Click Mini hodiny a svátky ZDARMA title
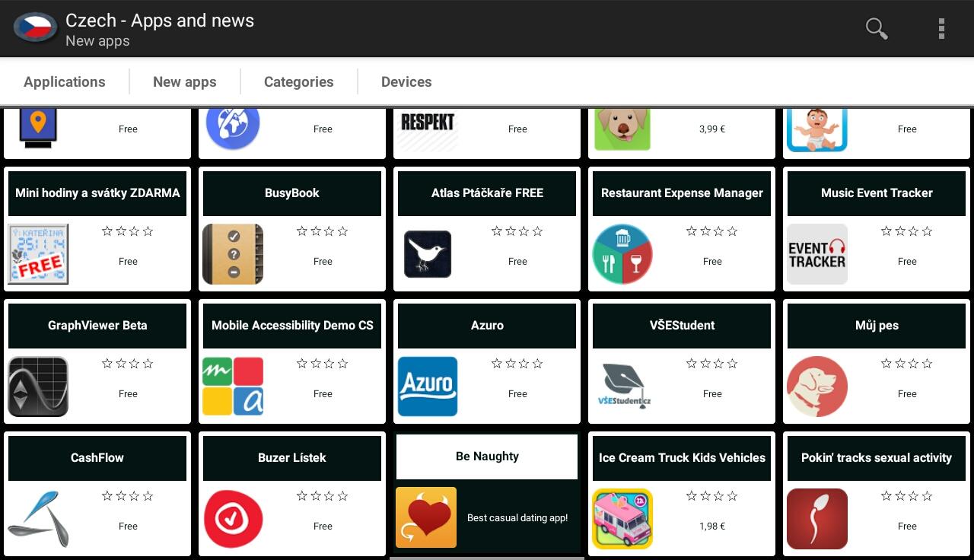This screenshot has width=974, height=560. (x=97, y=193)
